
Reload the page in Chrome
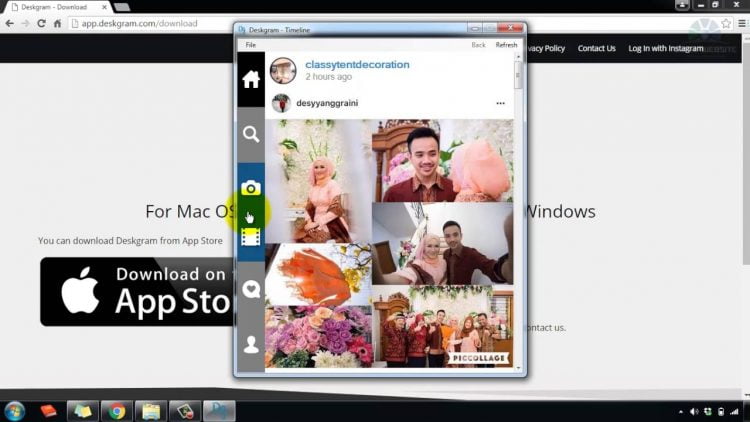tap(42, 23)
